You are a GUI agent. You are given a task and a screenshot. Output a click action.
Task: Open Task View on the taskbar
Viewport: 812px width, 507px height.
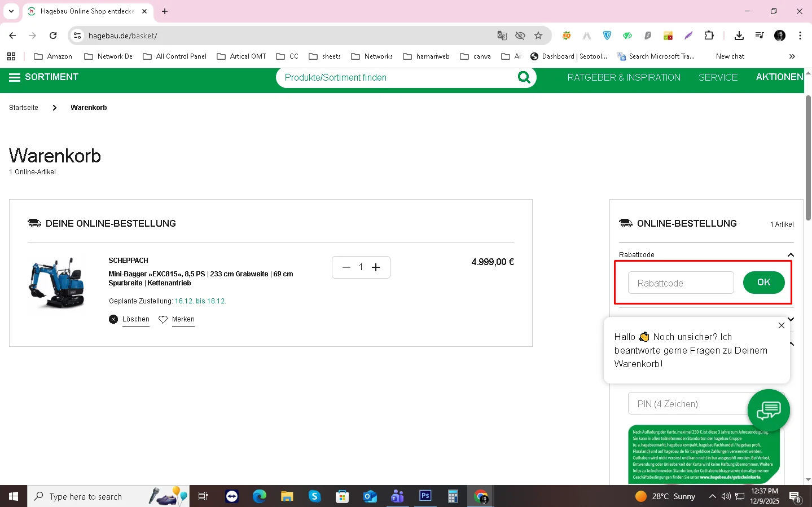tap(203, 496)
